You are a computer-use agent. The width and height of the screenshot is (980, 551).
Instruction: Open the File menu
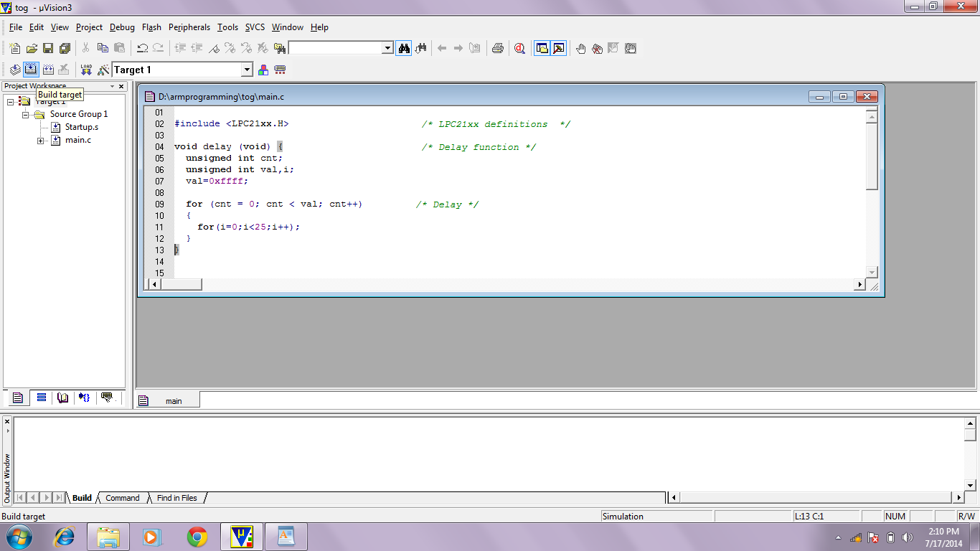16,27
